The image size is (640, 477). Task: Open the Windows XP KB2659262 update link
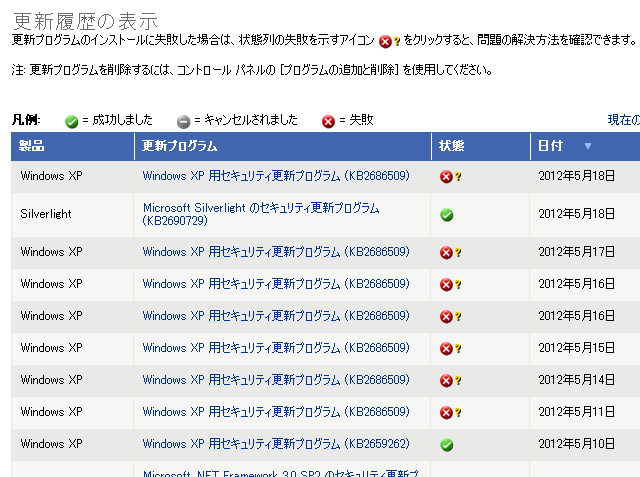pyautogui.click(x=276, y=444)
